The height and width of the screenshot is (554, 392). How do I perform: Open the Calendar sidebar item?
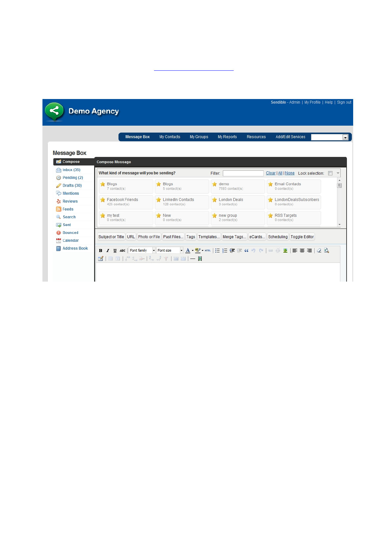coord(70,241)
